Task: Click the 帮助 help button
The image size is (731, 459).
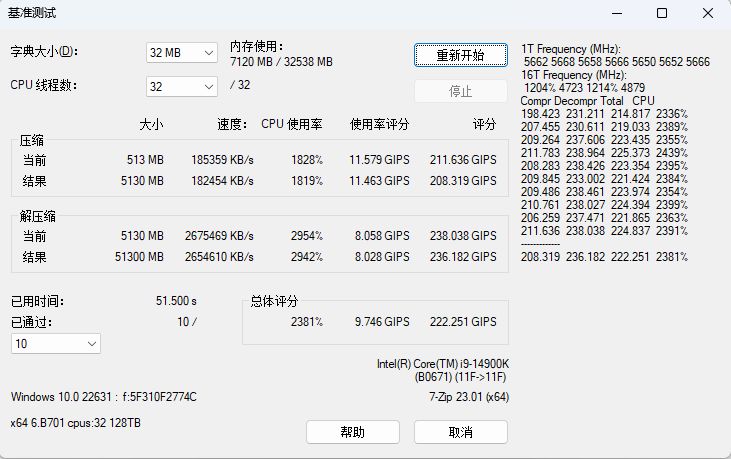Action: [352, 432]
